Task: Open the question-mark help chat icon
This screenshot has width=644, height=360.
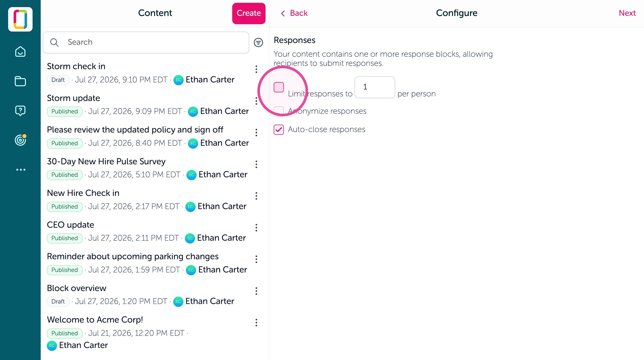Action: (20, 111)
